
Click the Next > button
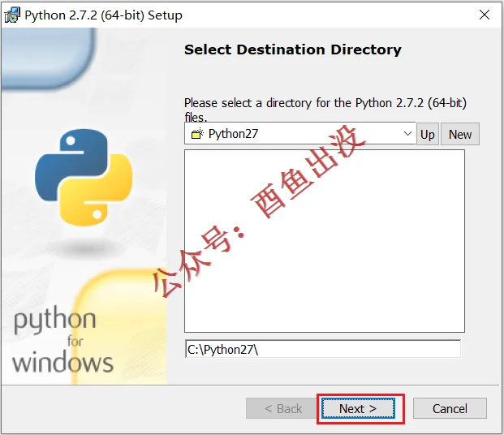(358, 409)
